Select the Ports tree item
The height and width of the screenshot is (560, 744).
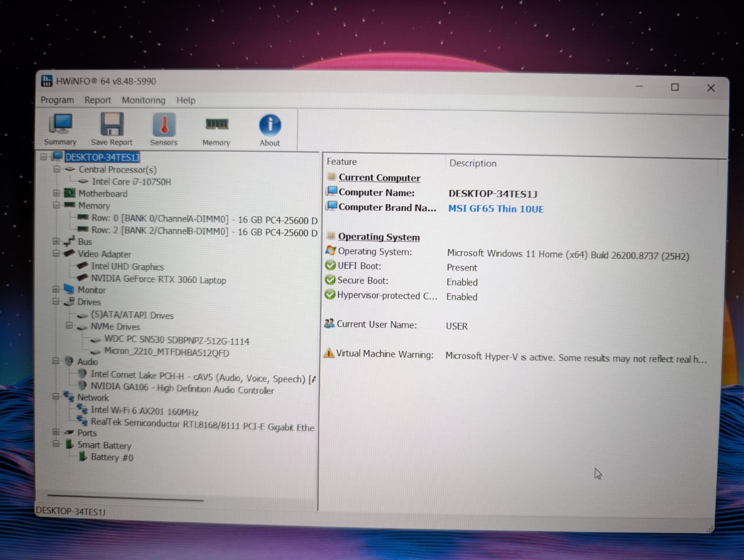pos(87,433)
